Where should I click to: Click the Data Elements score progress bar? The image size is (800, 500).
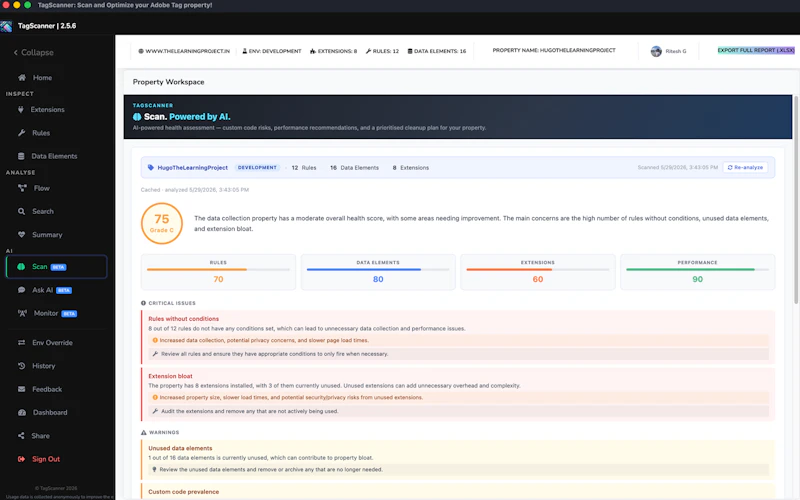378,269
